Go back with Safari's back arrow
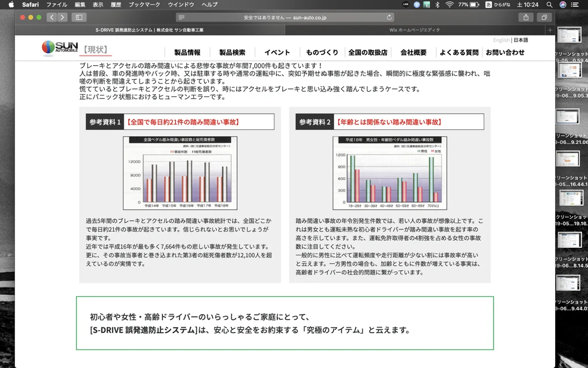 point(51,17)
